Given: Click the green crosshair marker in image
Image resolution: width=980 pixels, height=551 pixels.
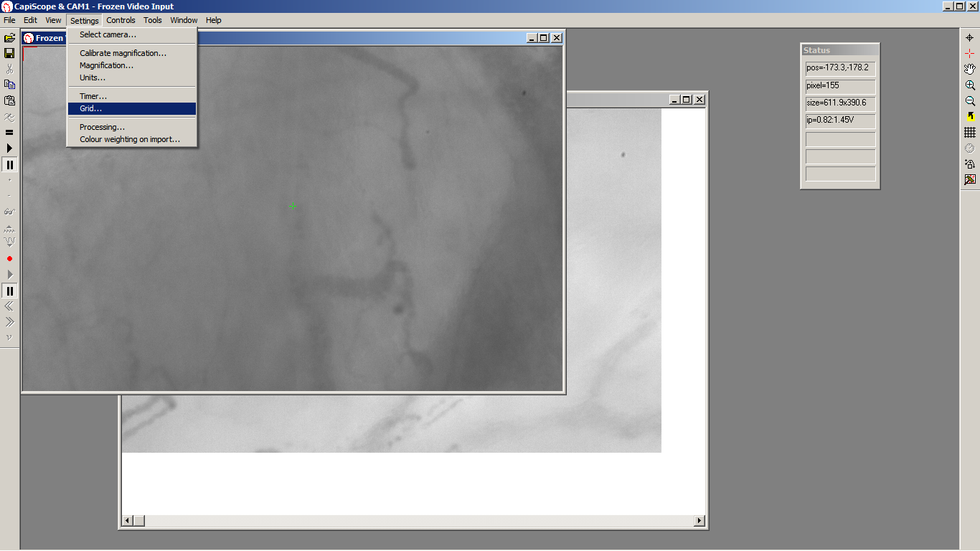Looking at the screenshot, I should click(x=293, y=206).
